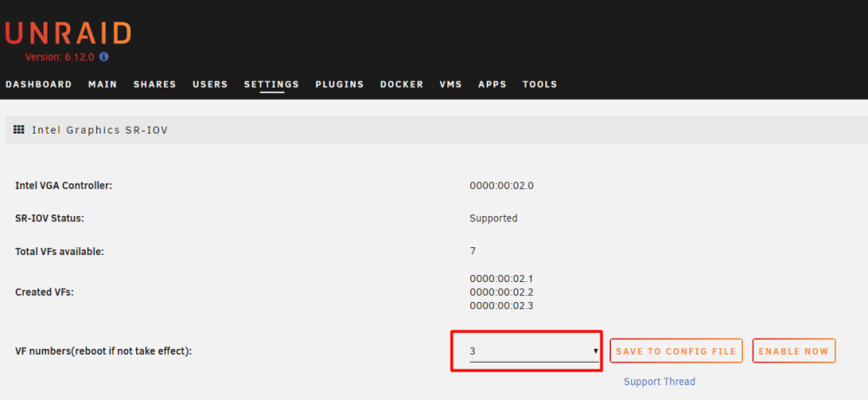Click Save to Config File button

[x=676, y=351]
